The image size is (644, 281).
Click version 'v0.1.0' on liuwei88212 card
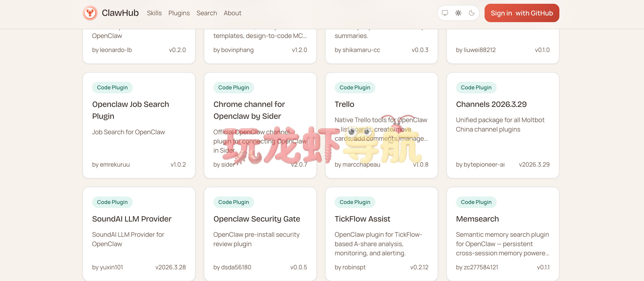point(542,50)
